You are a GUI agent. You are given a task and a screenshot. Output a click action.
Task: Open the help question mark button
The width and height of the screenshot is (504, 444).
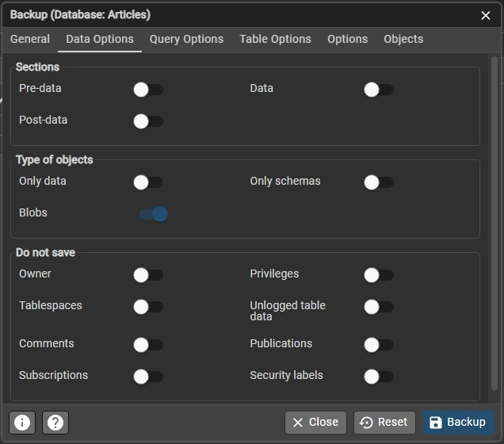click(55, 423)
